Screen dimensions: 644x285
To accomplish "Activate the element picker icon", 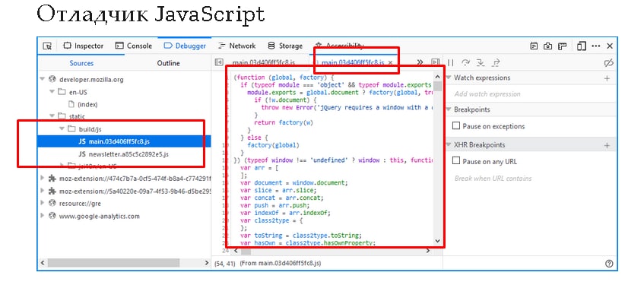I will click(47, 46).
